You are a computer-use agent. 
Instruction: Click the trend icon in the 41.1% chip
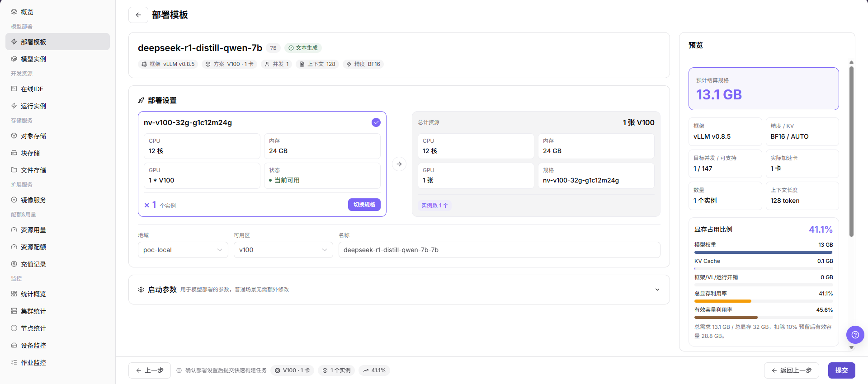(x=366, y=370)
